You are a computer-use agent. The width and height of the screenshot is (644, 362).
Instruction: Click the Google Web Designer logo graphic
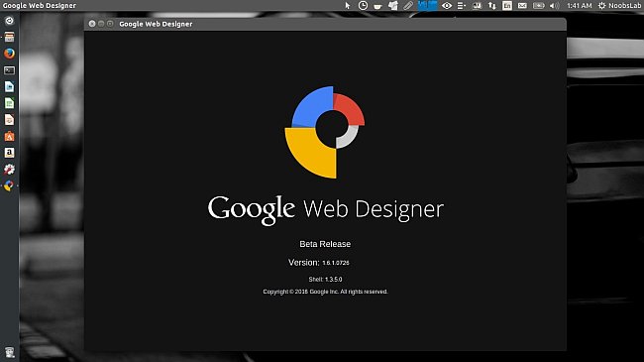tap(324, 132)
